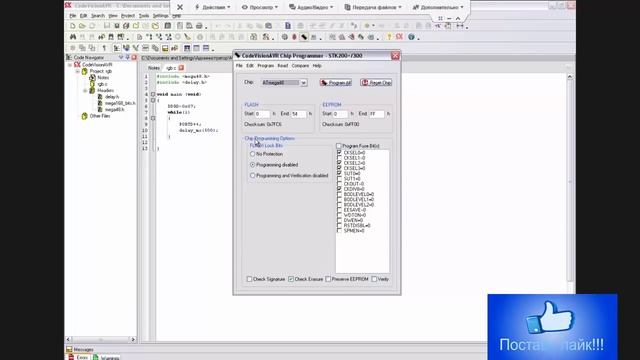Viewport: 640px width, 360px height.
Task: Pin the Code Navigator panel
Action: [127, 58]
